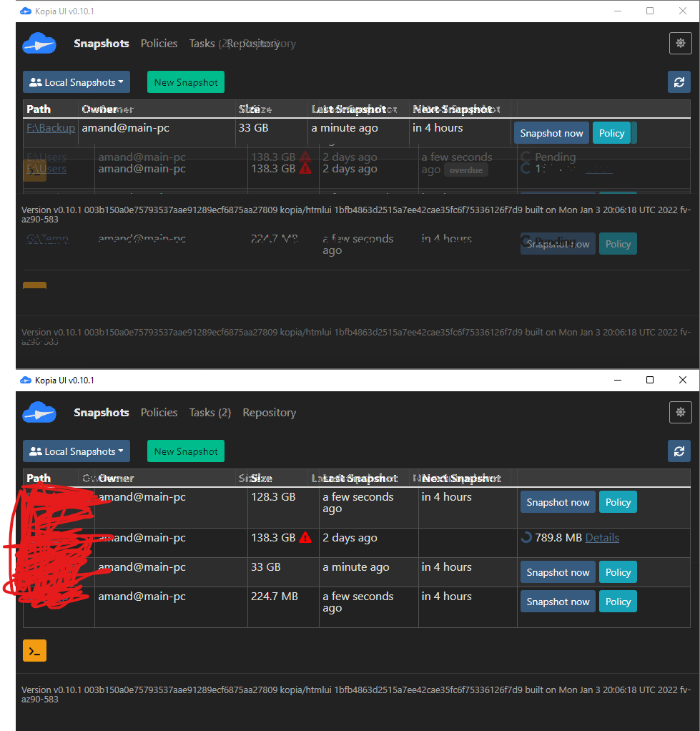Refresh snapshots with the circular-arrows icon

[x=679, y=451]
